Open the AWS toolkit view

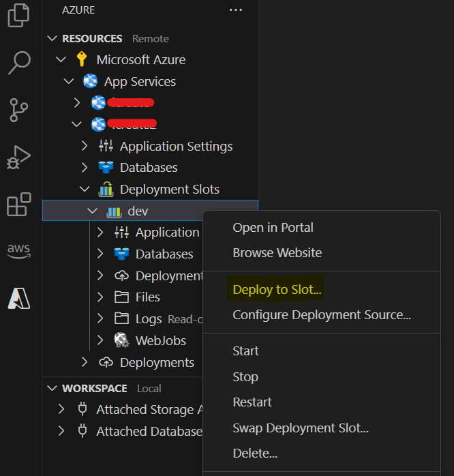pos(18,250)
